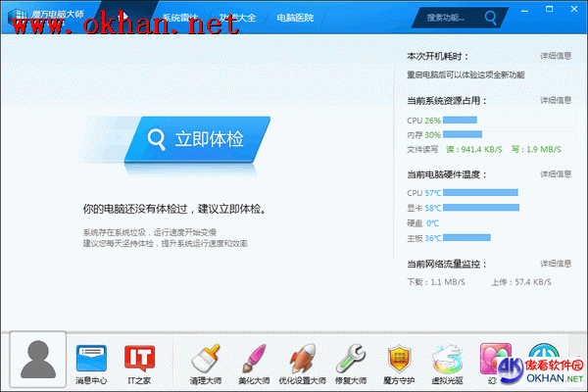This screenshot has height=392, width=588.
Task: Click the CPU 57℃ temperature bar
Action: point(481,192)
